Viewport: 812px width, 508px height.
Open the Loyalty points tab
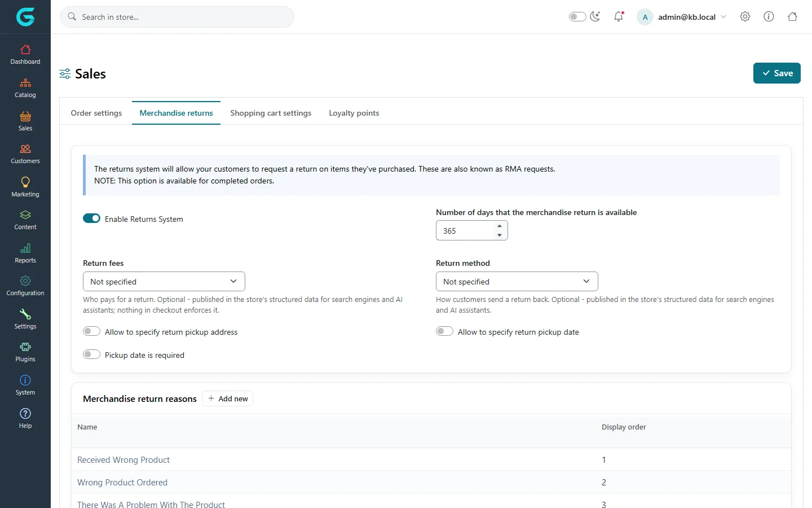point(354,113)
